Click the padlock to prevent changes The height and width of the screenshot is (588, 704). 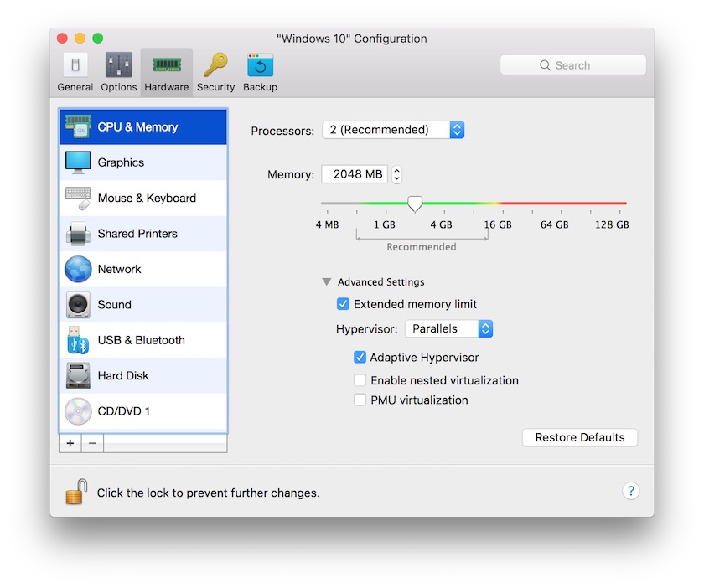[76, 492]
